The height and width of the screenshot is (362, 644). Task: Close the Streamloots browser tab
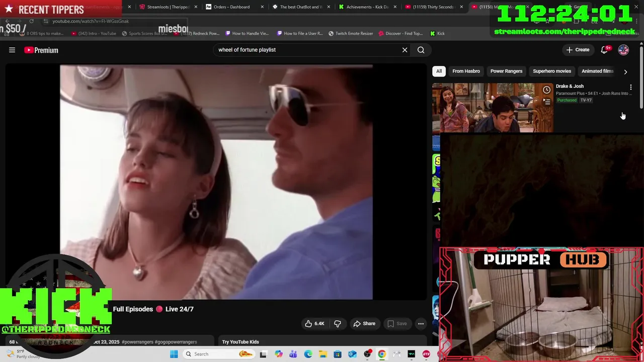coord(196,7)
